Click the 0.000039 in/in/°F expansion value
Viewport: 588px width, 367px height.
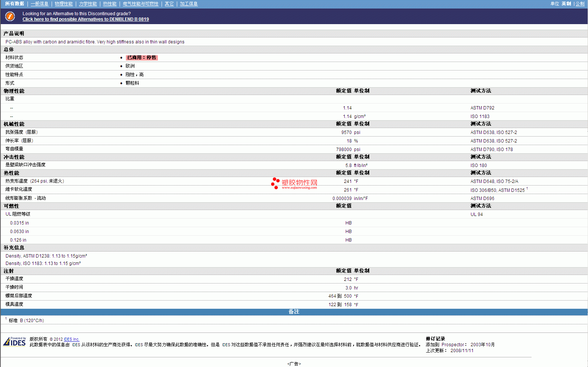(350, 199)
